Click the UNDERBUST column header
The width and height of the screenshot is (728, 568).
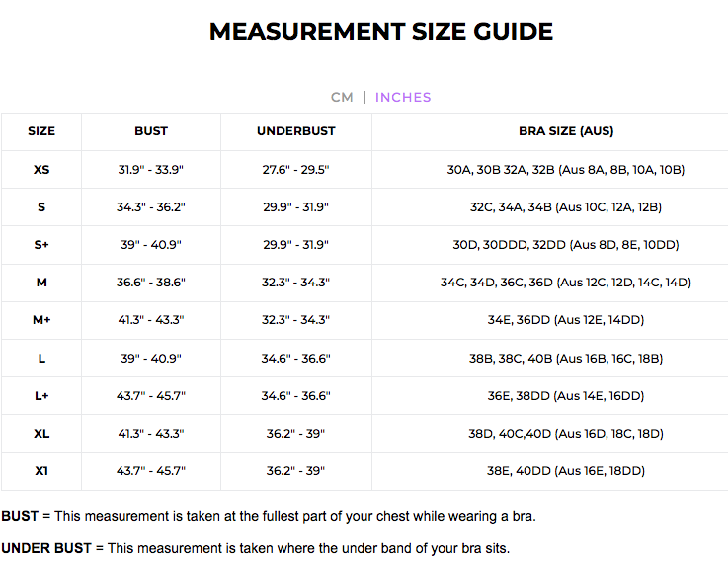[x=296, y=131]
